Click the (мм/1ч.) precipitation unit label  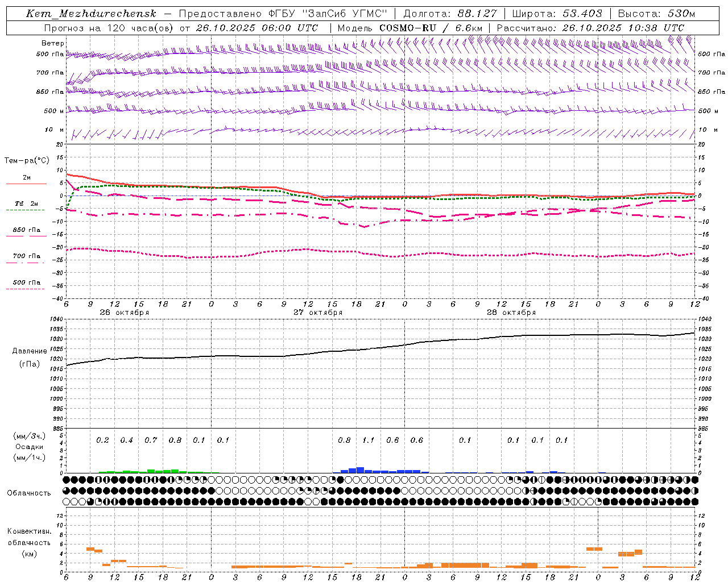pos(29,458)
